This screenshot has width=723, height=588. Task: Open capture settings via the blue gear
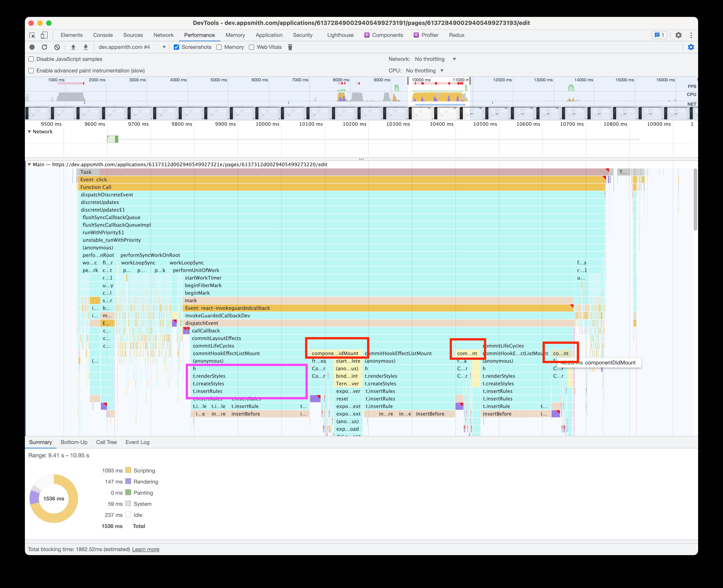click(x=691, y=47)
